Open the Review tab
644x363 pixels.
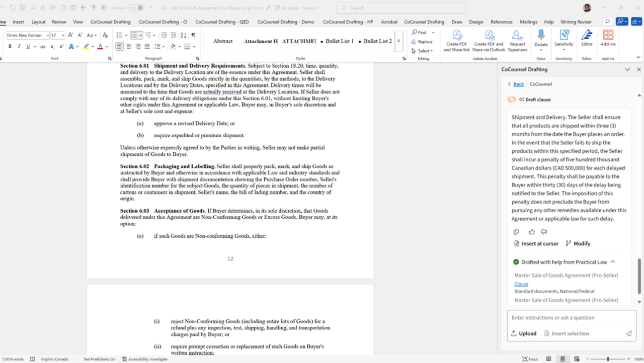point(59,22)
